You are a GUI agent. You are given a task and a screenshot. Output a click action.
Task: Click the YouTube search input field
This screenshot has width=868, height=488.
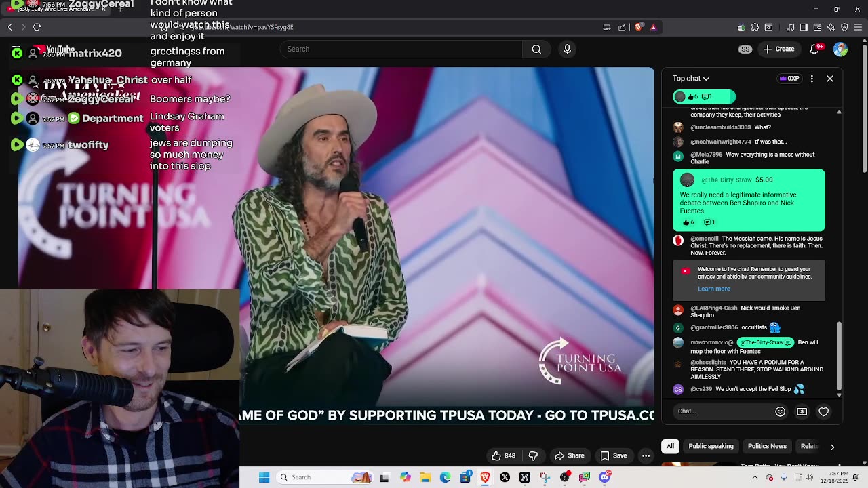coord(401,49)
